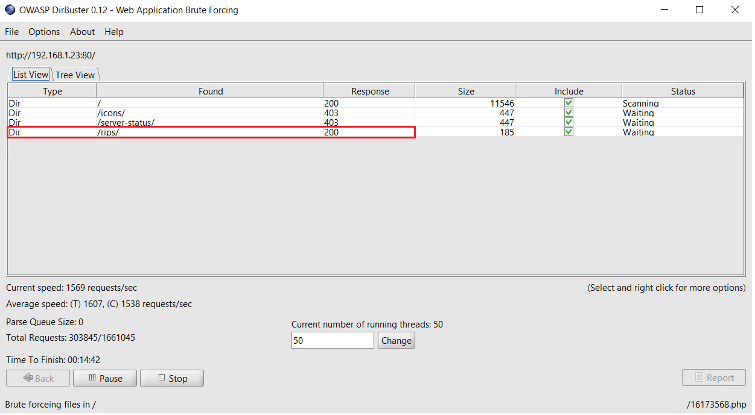Toggle Include checkbox for /rips/ row

tap(568, 132)
